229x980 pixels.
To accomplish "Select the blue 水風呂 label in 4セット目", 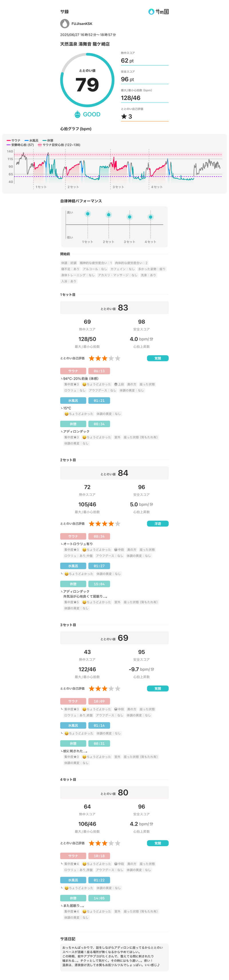I will pyautogui.click(x=73, y=880).
